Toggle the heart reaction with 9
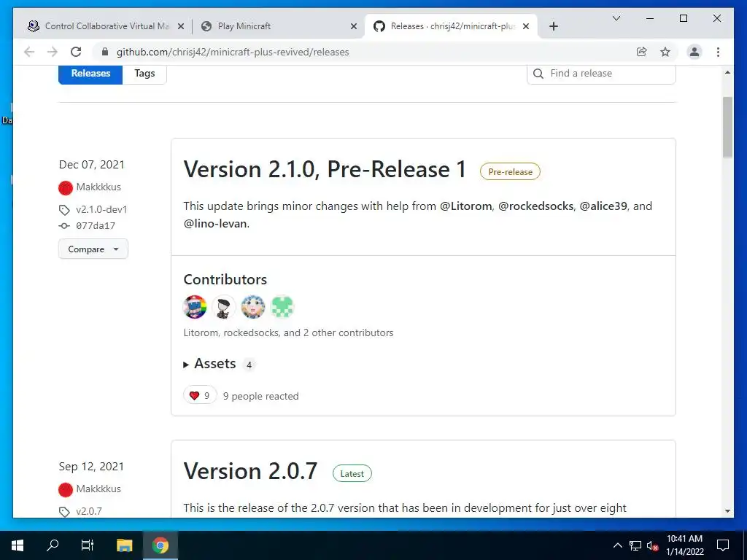The width and height of the screenshot is (747, 560). (200, 396)
